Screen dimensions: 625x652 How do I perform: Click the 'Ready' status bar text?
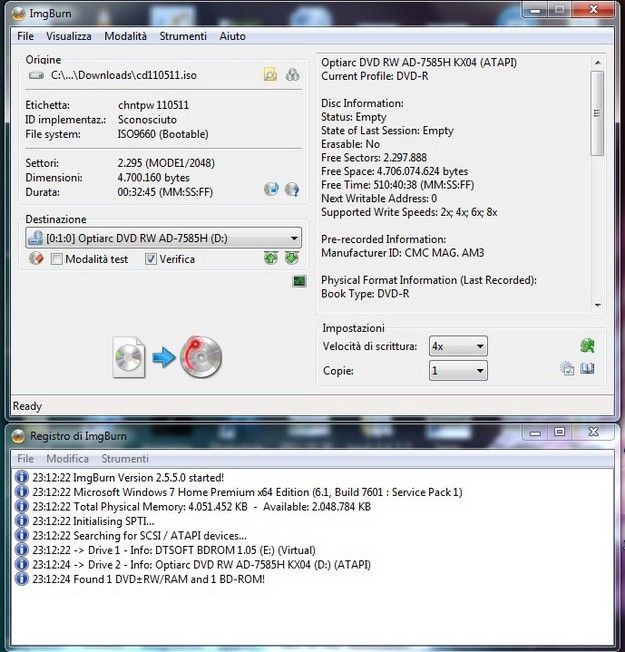(27, 406)
